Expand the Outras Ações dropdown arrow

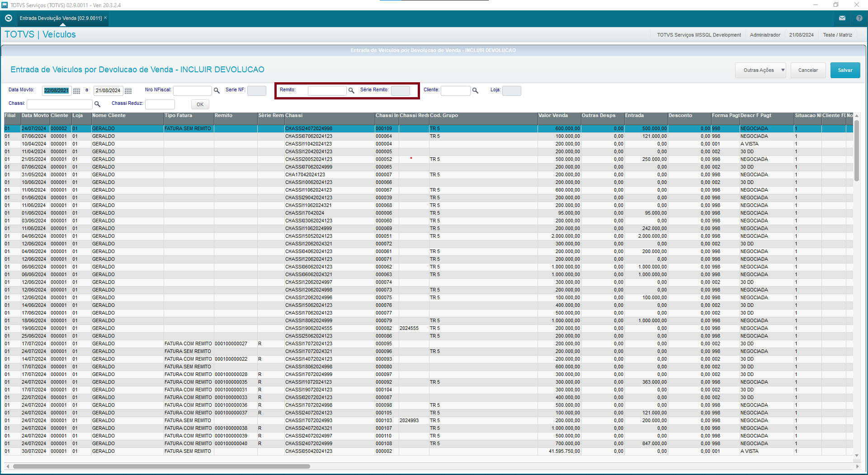pyautogui.click(x=783, y=70)
